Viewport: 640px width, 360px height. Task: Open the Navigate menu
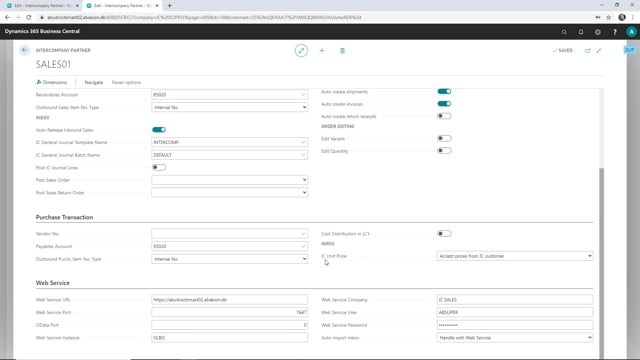pyautogui.click(x=93, y=82)
